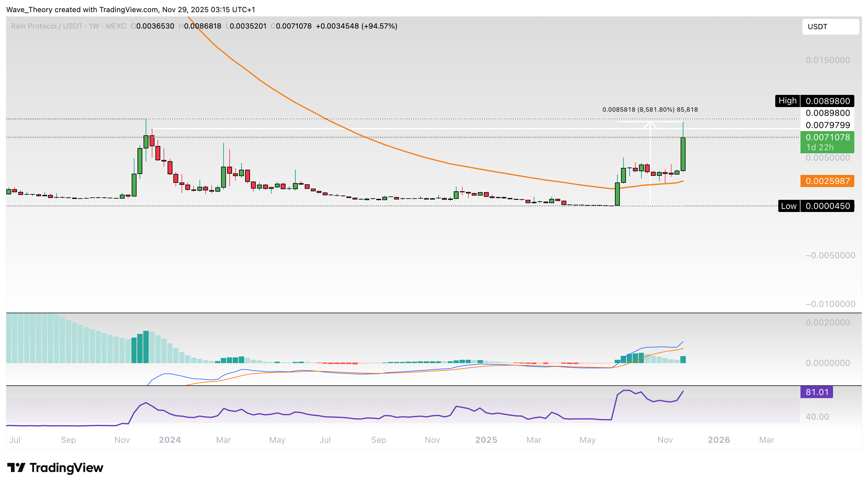Click the 2025 label on time axis
The height and width of the screenshot is (486, 868).
[486, 440]
